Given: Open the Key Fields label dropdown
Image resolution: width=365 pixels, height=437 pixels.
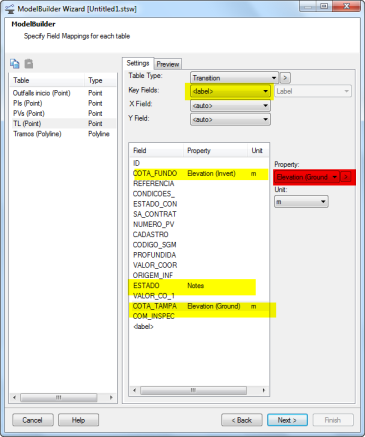Looking at the screenshot, I should click(230, 91).
